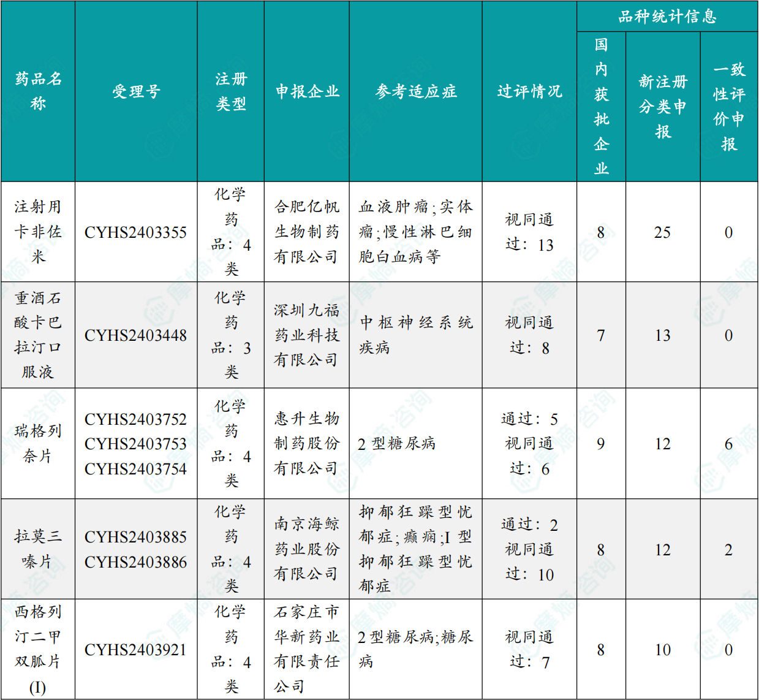Select acceptance number CYHS2403754
The height and width of the screenshot is (700, 759).
tap(135, 469)
